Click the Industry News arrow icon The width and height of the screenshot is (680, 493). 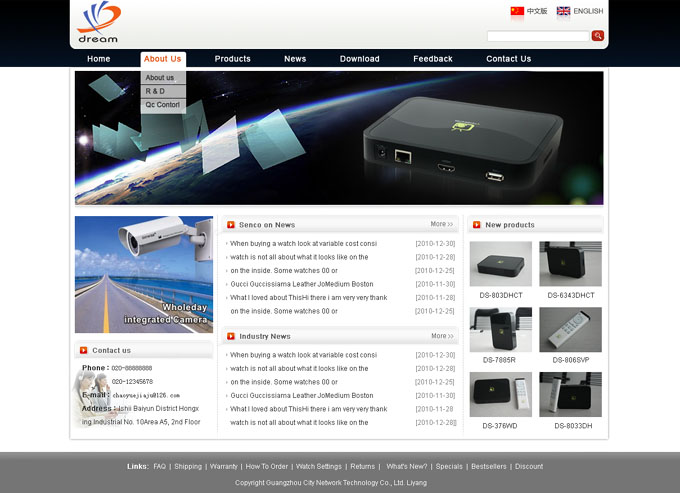[231, 336]
